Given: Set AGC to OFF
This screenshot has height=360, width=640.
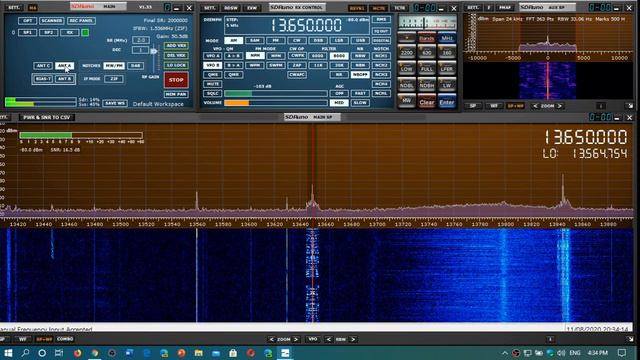Looking at the screenshot, I should [339, 93].
